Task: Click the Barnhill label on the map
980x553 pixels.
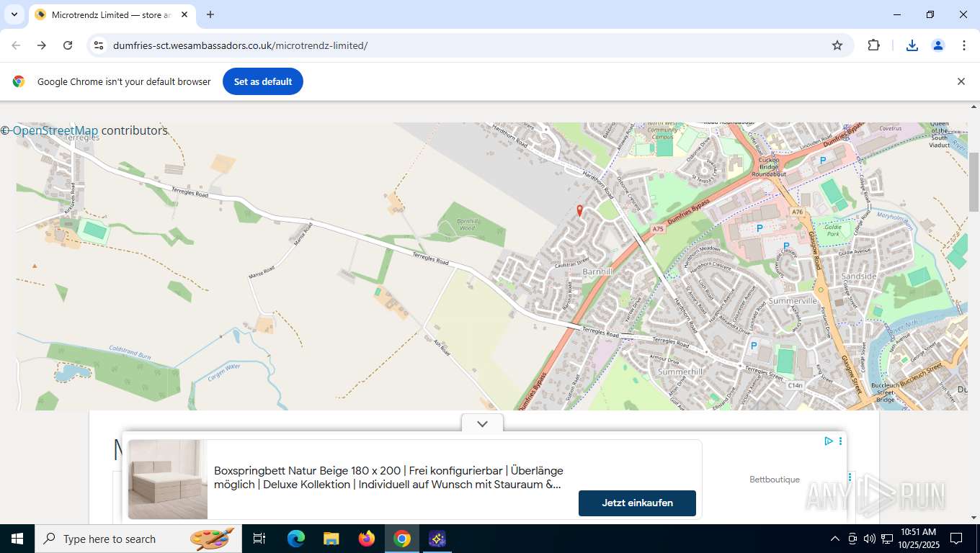Action: pyautogui.click(x=597, y=271)
